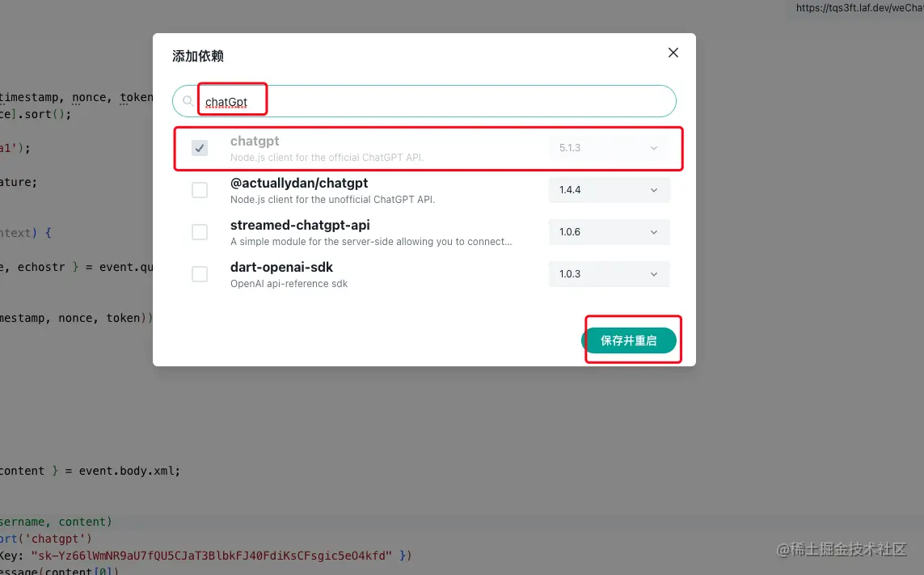Image resolution: width=924 pixels, height=575 pixels.
Task: Select the @actuallydan/chatgpt package title
Action: coord(299,183)
